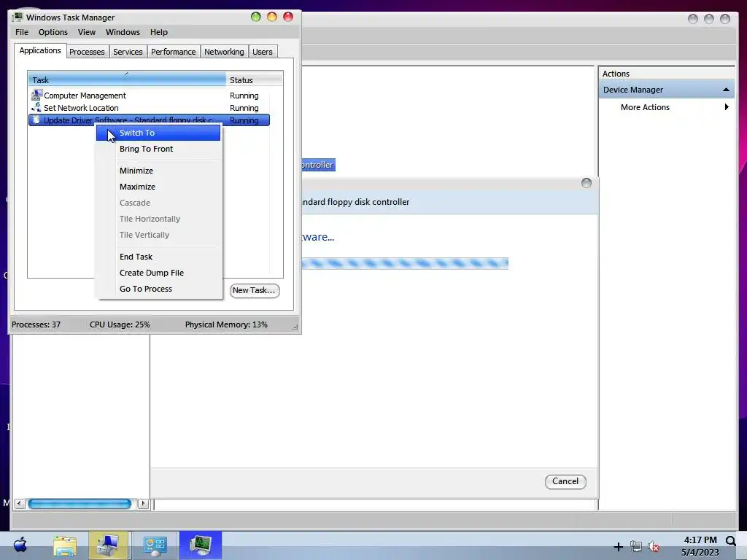Select Set Network Location task row

click(149, 108)
